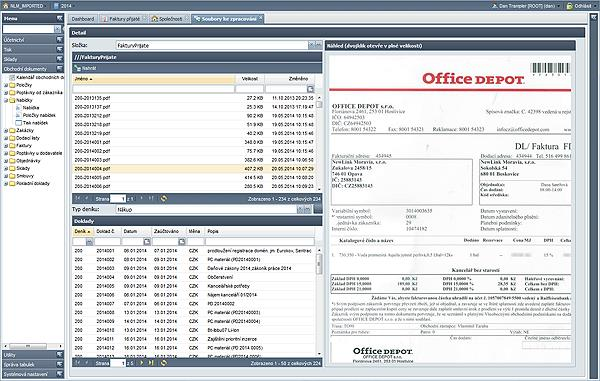The height and width of the screenshot is (381, 600).
Task: Switch to the Dashboard tab
Action: tap(83, 18)
